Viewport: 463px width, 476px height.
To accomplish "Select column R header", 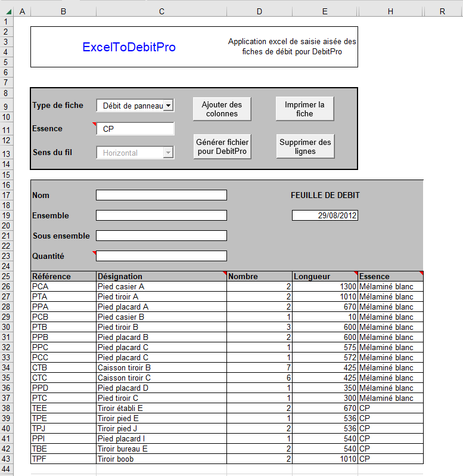I will (442, 11).
